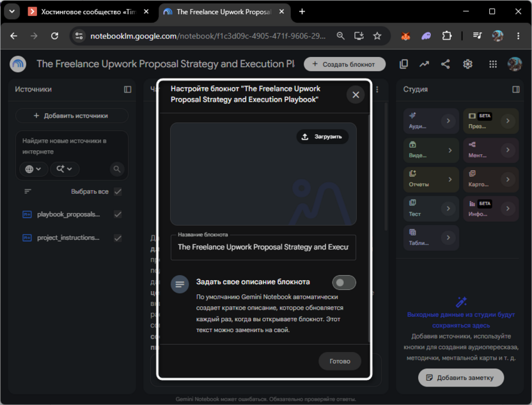Toggle project_instructions source checkbox
This screenshot has height=405, width=532.
[118, 238]
